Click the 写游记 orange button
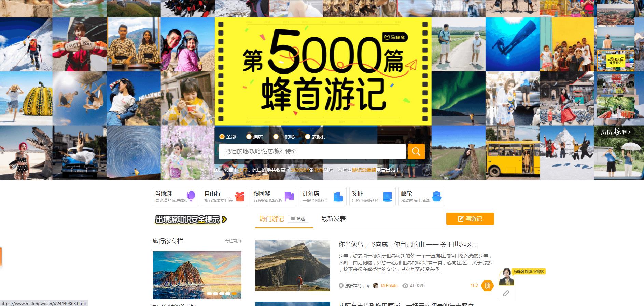Image resolution: width=644 pixels, height=306 pixels. [470, 219]
